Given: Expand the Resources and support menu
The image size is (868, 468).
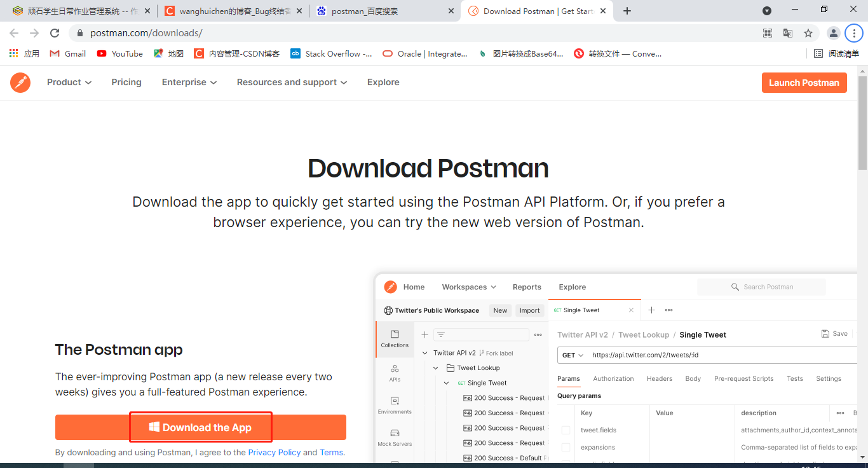Looking at the screenshot, I should click(292, 83).
